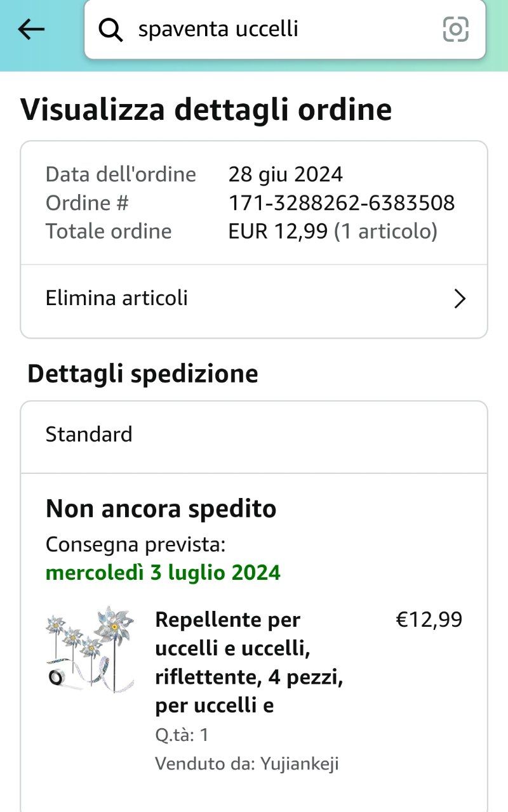The image size is (508, 812).
Task: Click the seller name Yujiankeji
Action: point(299,764)
